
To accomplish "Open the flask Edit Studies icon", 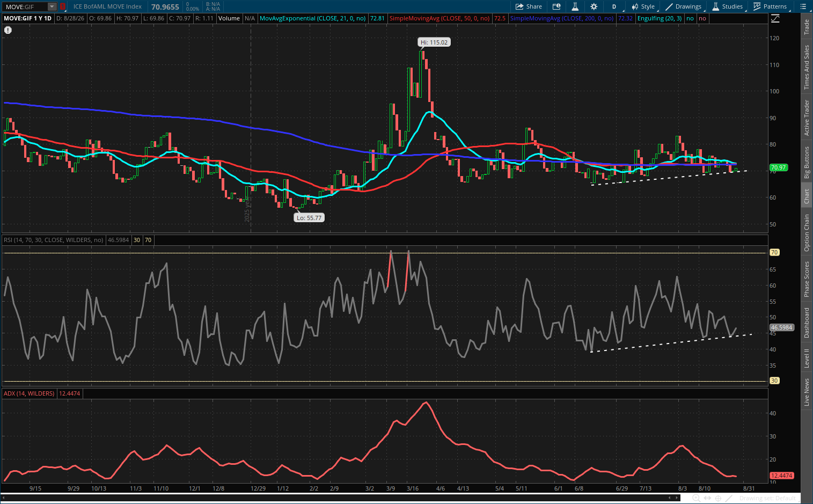I will 575,6.
